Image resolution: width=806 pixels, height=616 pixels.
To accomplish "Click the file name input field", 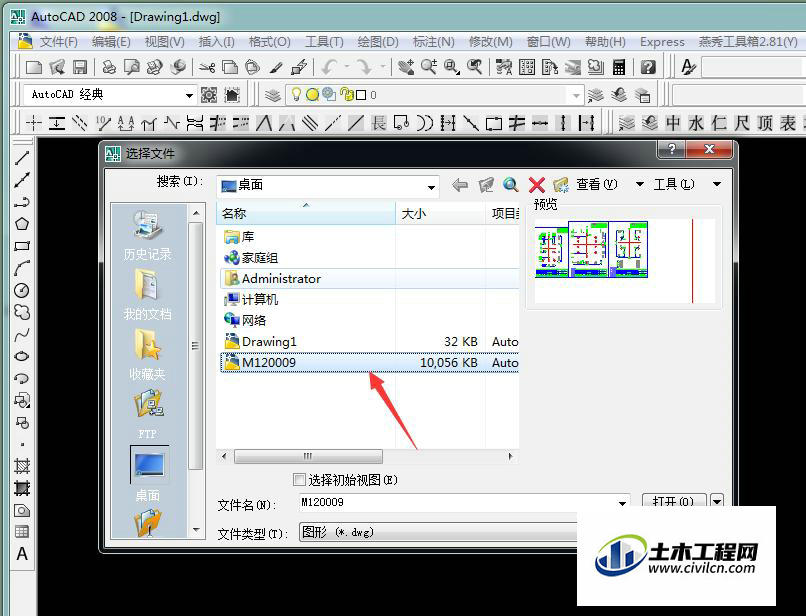I will tap(457, 502).
